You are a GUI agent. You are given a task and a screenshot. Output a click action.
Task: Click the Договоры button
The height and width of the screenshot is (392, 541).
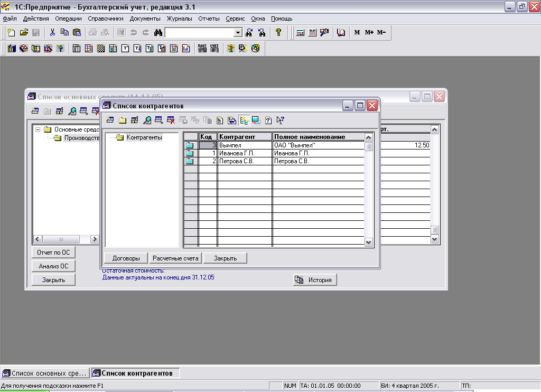coord(126,258)
